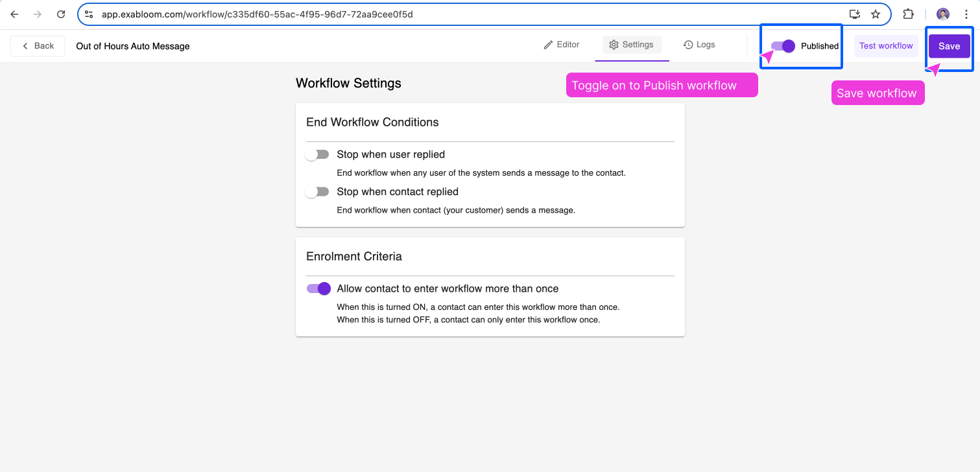
Task: Reload the page with the refresh icon
Action: pyautogui.click(x=61, y=14)
